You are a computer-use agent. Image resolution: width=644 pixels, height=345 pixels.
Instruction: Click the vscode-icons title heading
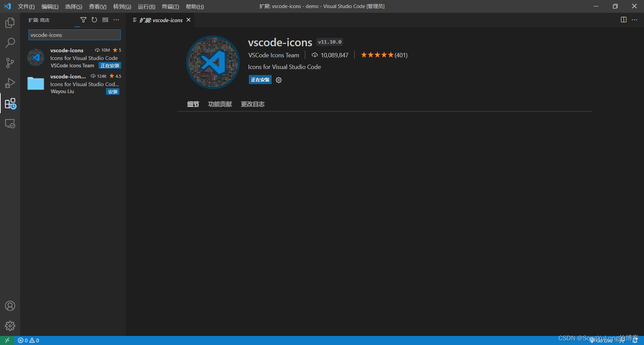tap(280, 43)
